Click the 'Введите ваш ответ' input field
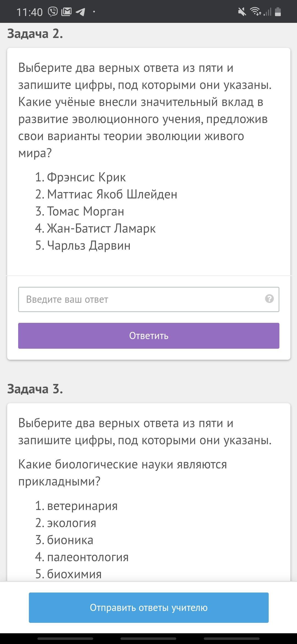Viewport: 297px width, 644px height. 149,299
